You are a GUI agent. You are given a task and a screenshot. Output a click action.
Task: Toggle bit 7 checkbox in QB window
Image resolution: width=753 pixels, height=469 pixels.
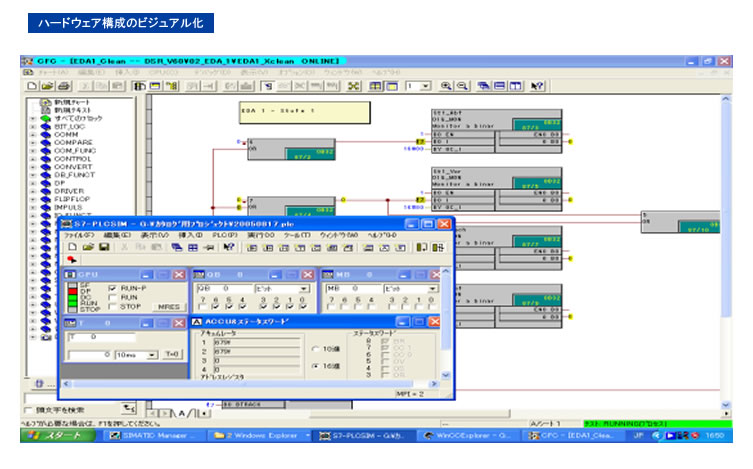click(202, 306)
